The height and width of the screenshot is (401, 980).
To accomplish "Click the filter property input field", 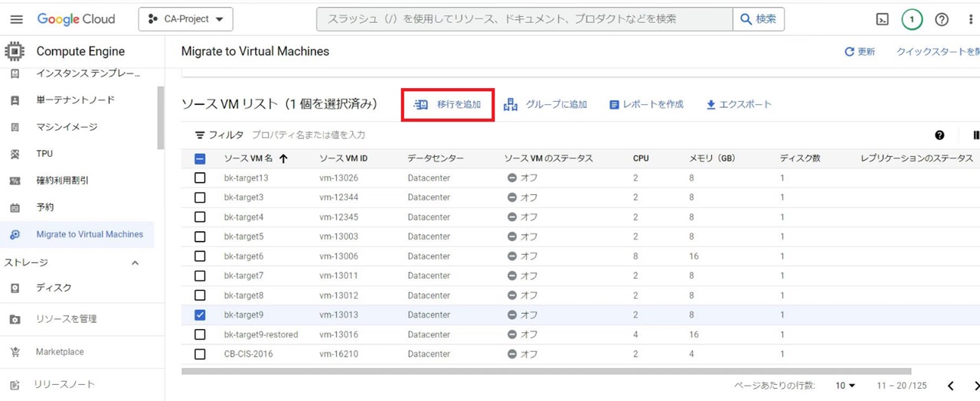I will 309,135.
